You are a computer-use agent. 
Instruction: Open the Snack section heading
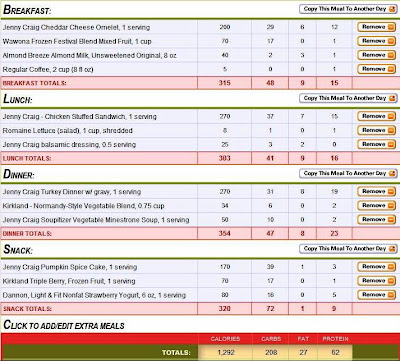point(18,250)
